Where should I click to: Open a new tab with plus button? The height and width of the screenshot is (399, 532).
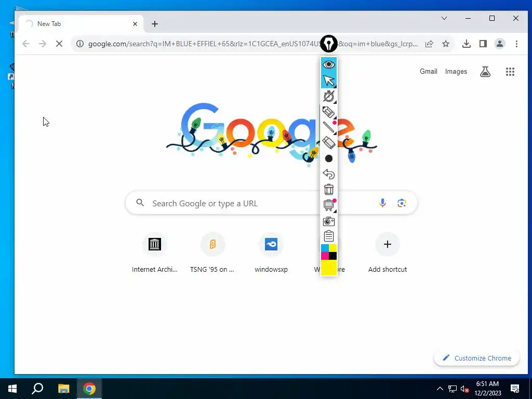[155, 24]
